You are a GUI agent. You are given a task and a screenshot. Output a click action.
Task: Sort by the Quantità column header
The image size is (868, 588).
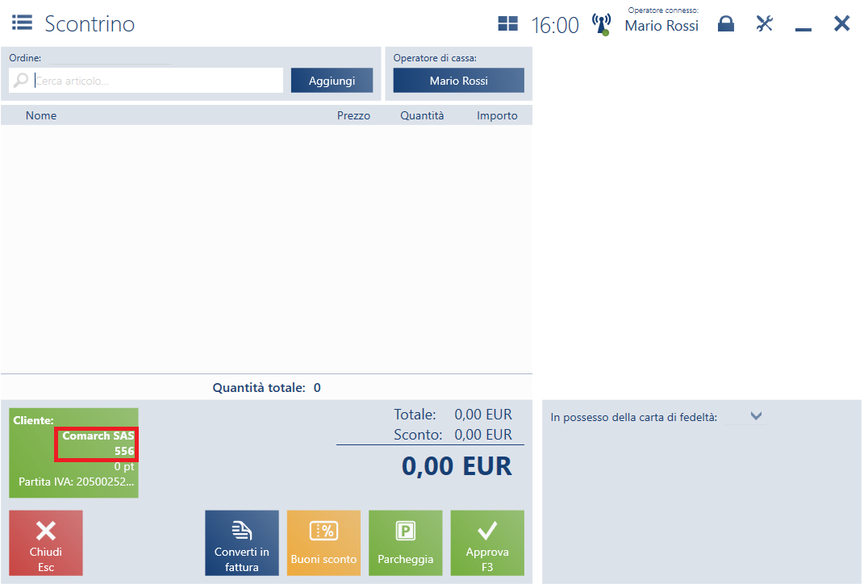pos(423,115)
